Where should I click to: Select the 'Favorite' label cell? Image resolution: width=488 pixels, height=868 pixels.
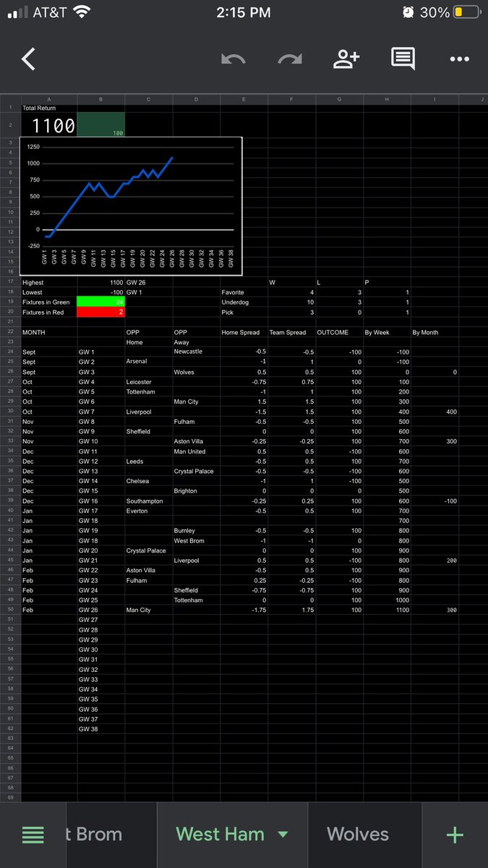click(244, 292)
